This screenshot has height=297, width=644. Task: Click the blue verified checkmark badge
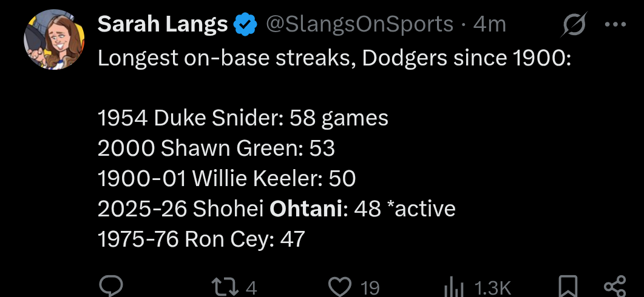coord(244,24)
